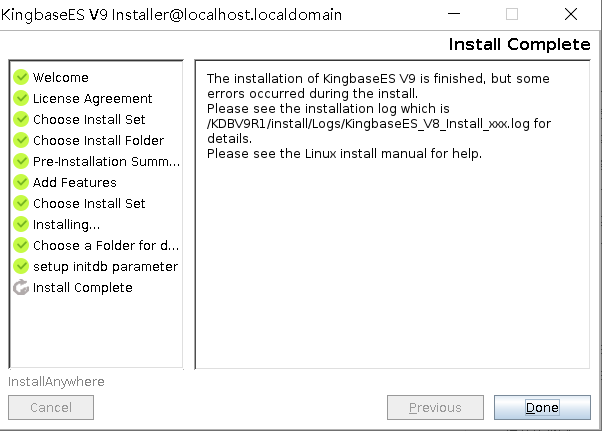Viewport: 602px width, 431px height.
Task: Click the checkmark icon next to License Agreement
Action: click(21, 98)
